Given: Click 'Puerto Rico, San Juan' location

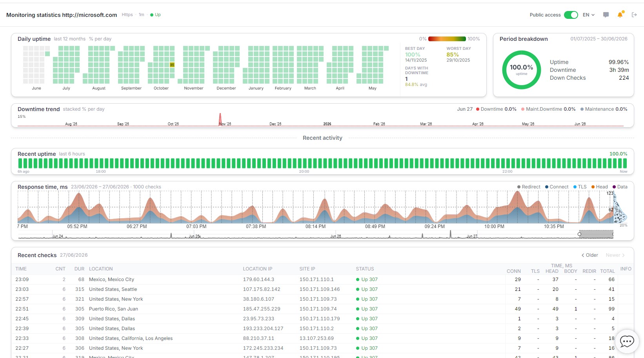Looking at the screenshot, I should (x=113, y=309).
